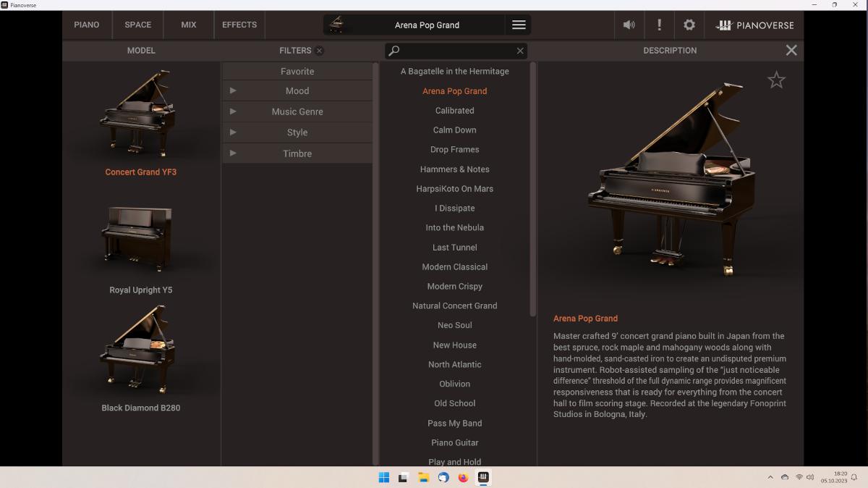This screenshot has width=868, height=488.
Task: Open Task View on the taskbar
Action: point(403,477)
